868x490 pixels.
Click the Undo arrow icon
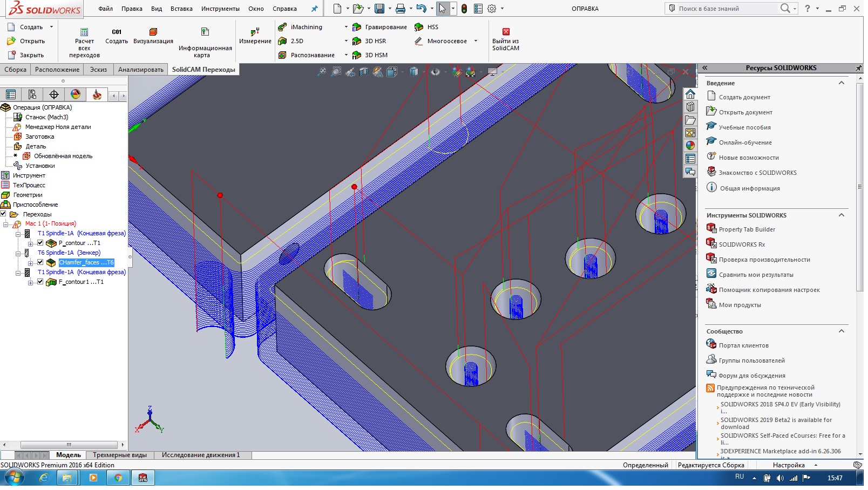coord(422,9)
